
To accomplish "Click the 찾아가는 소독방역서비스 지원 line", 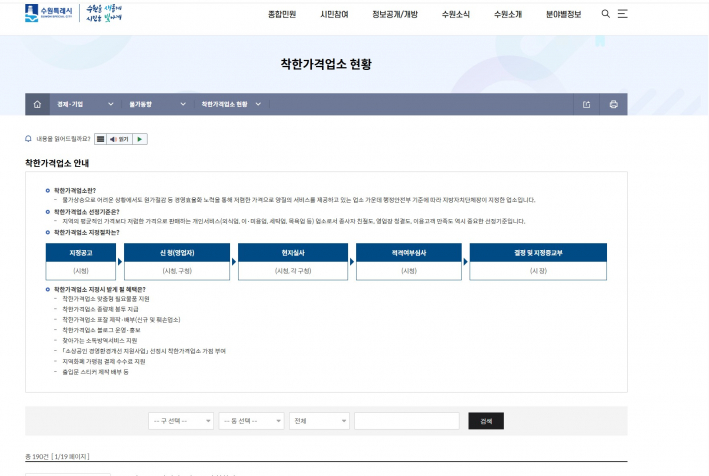I will point(99,340).
